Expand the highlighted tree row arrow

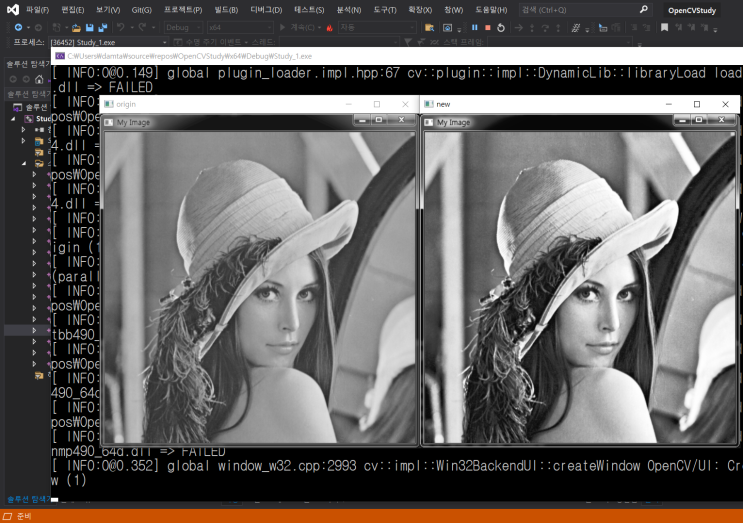[34, 330]
